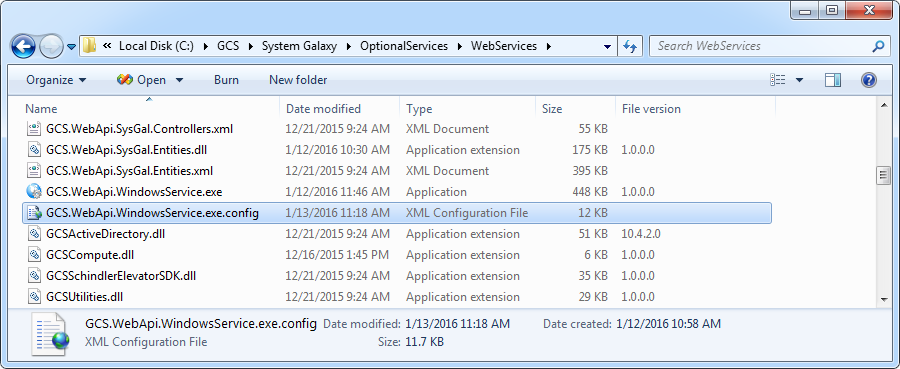The image size is (900, 369).
Task: Open the Organize menu
Action: click(x=56, y=80)
